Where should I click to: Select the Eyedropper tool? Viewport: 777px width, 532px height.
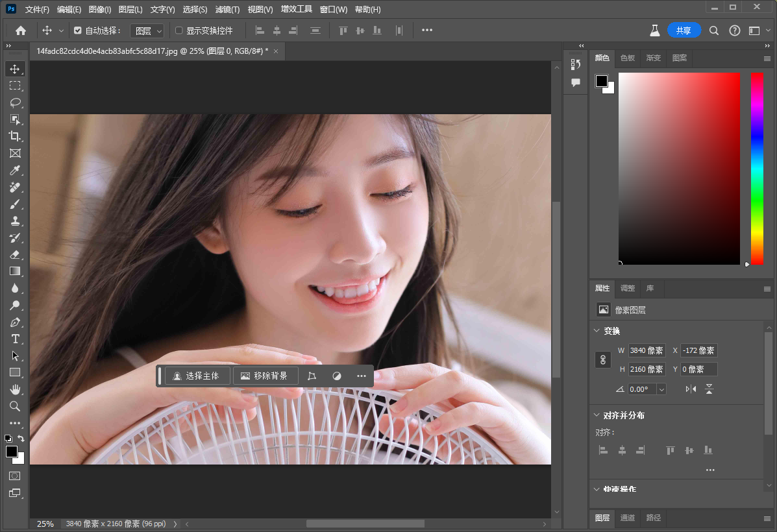click(16, 170)
